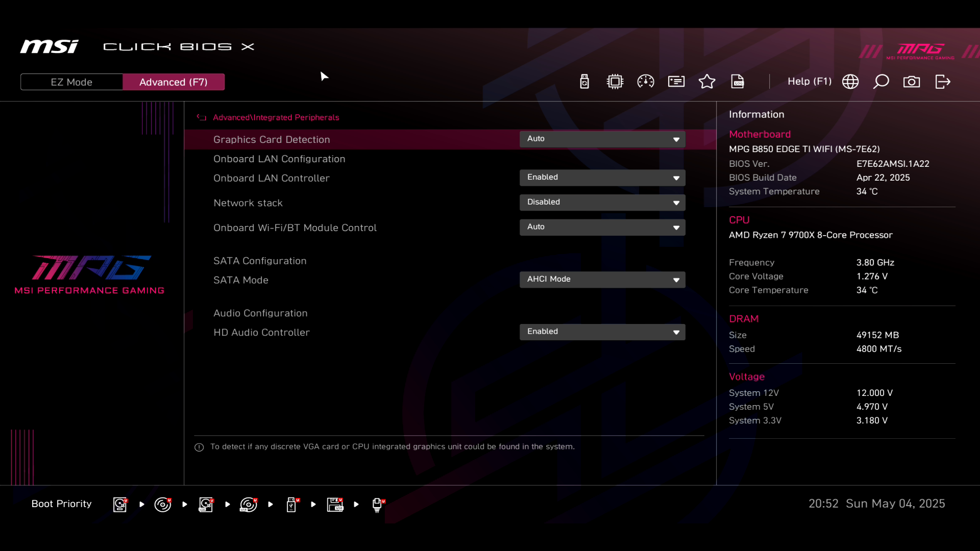Open the HD Audio Controller dropdown
This screenshot has width=980, height=551.
coord(602,332)
